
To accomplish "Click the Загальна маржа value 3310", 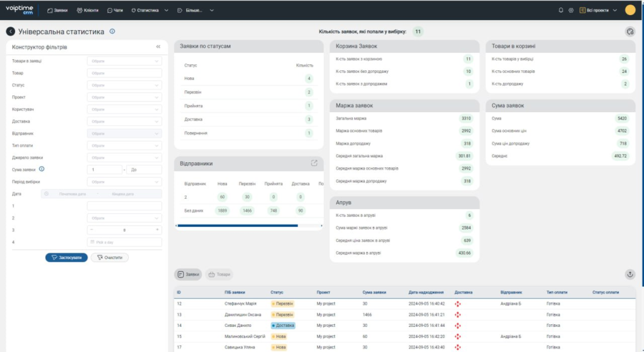I will click(x=466, y=119).
